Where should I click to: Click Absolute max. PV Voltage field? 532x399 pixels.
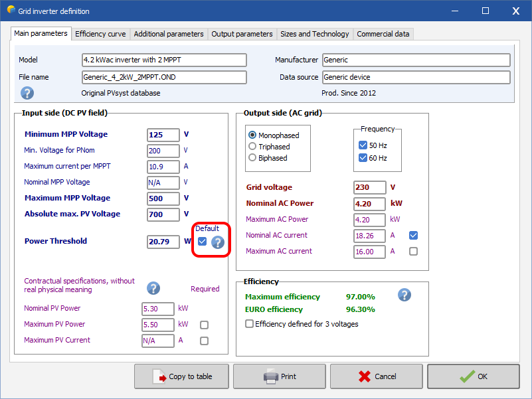click(163, 214)
